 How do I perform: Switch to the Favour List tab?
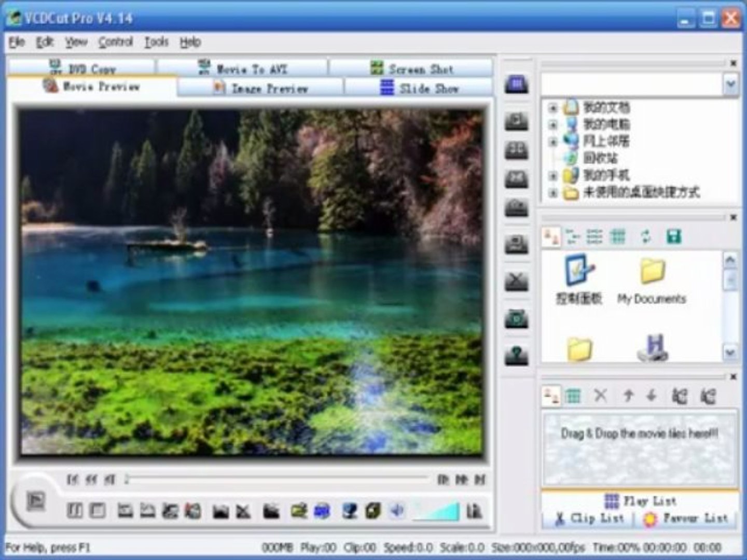[x=686, y=518]
